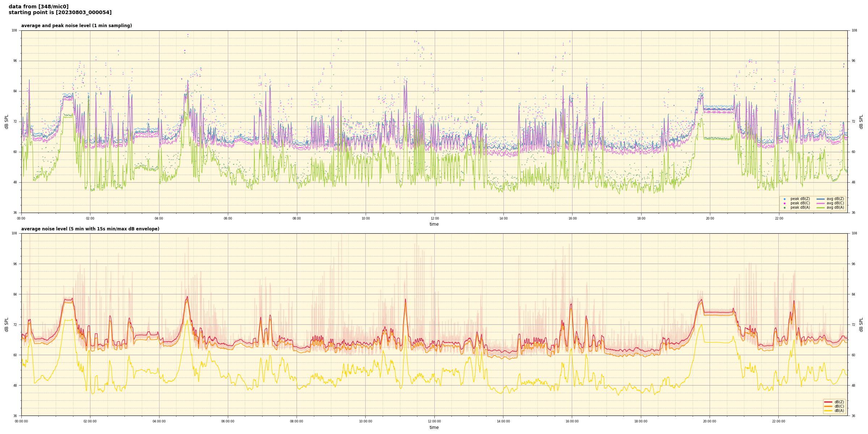Screen dimensions: 868x434
Task: Click the blue peak dB(Z) legend marker
Action: [784, 199]
